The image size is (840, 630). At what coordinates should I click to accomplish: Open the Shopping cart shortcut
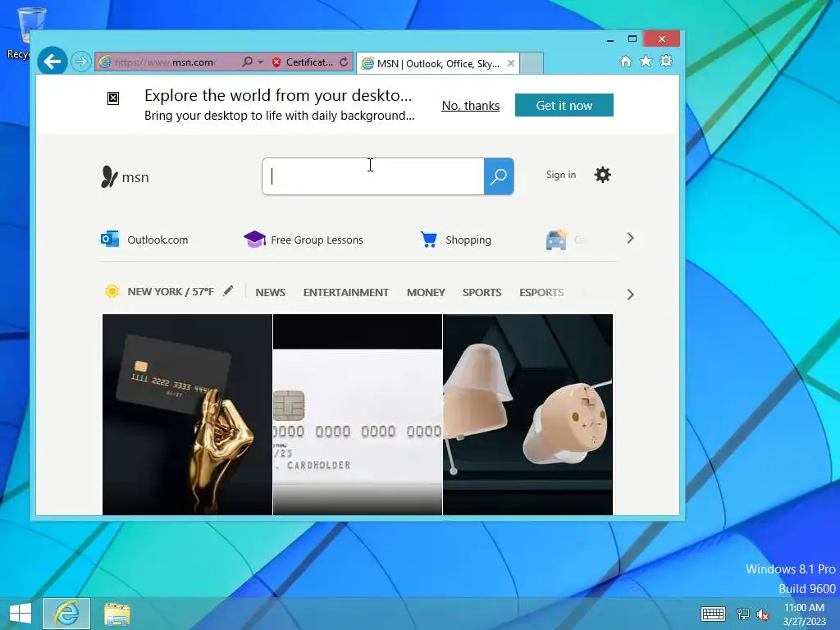pos(456,240)
